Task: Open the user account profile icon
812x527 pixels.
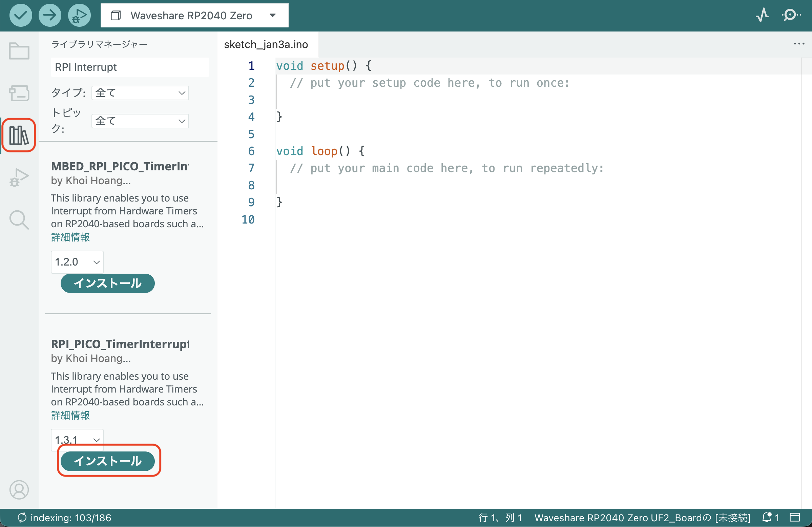Action: coord(19,490)
